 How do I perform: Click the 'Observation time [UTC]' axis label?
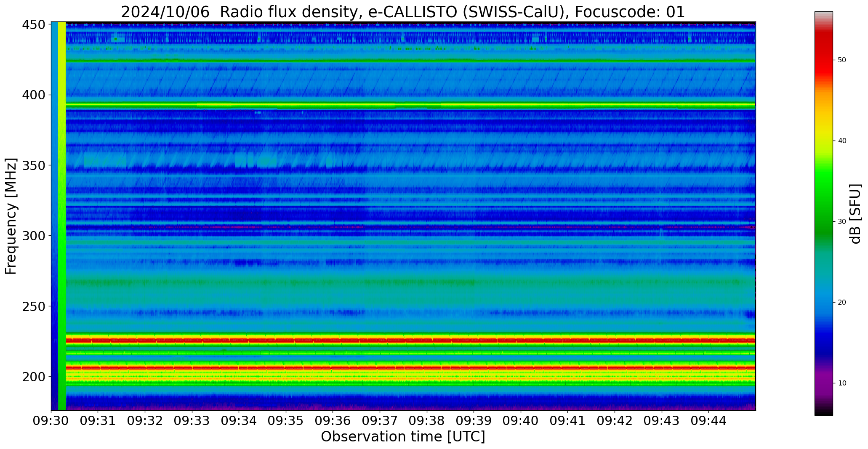click(403, 436)
